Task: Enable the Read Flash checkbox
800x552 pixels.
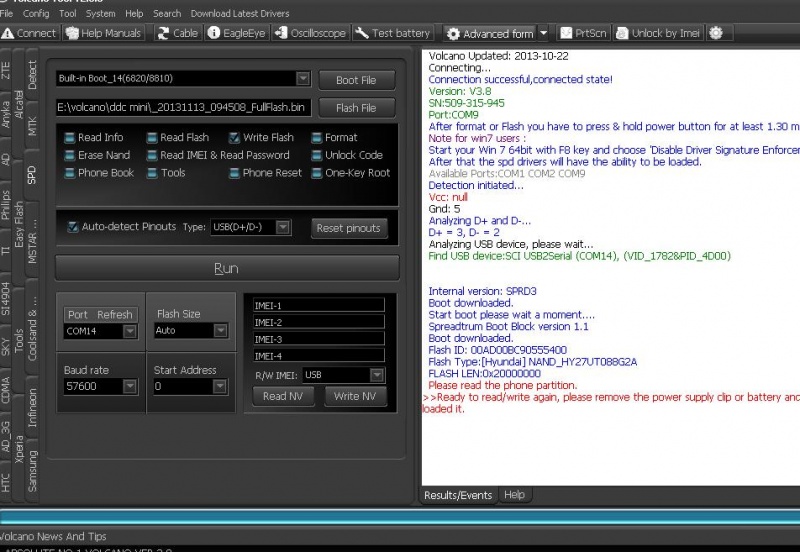Action: [x=152, y=138]
